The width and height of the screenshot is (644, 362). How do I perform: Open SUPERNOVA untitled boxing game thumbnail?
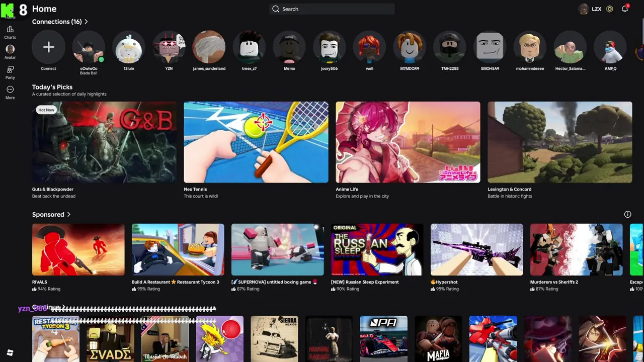(278, 250)
